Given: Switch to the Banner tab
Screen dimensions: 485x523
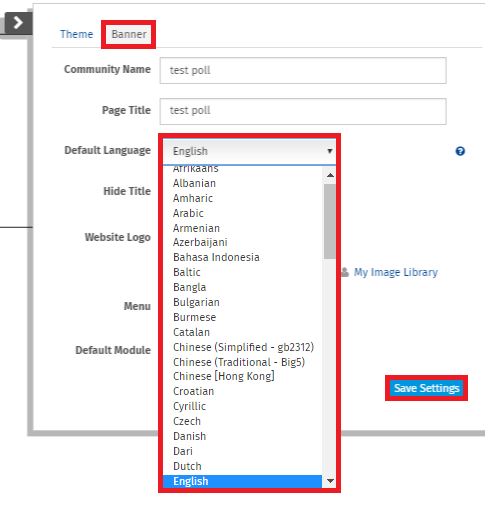Looking at the screenshot, I should 129,34.
